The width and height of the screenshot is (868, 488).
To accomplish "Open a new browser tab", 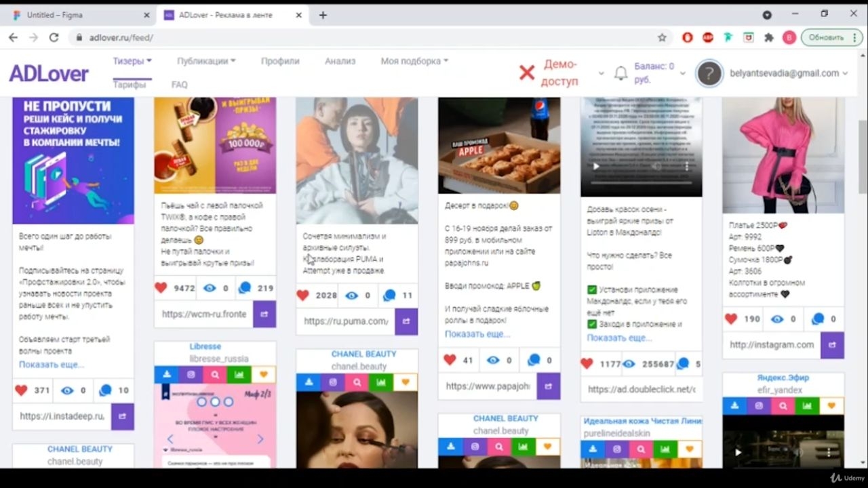I will click(x=323, y=15).
